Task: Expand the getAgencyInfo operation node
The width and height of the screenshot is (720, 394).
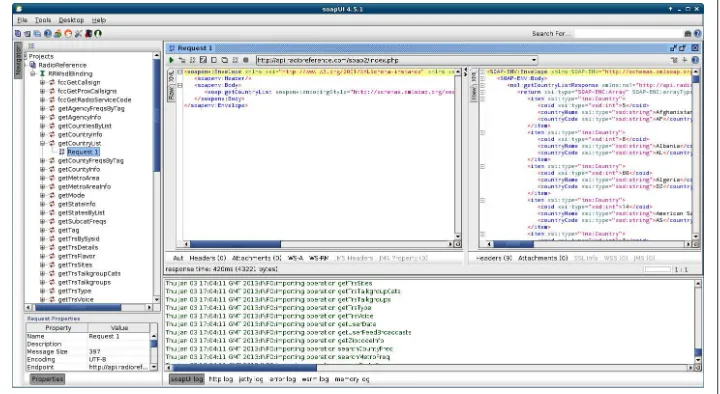Action: tap(42, 117)
